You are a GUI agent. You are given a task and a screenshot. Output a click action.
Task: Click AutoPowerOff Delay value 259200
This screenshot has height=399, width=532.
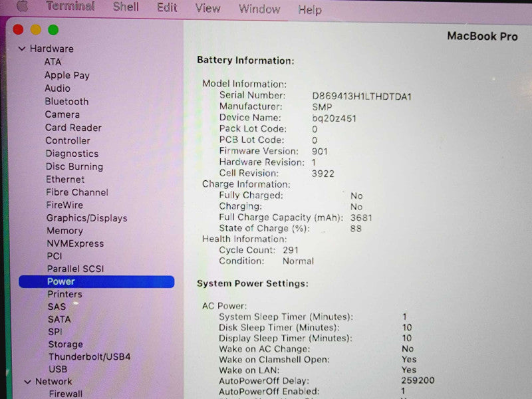418,380
